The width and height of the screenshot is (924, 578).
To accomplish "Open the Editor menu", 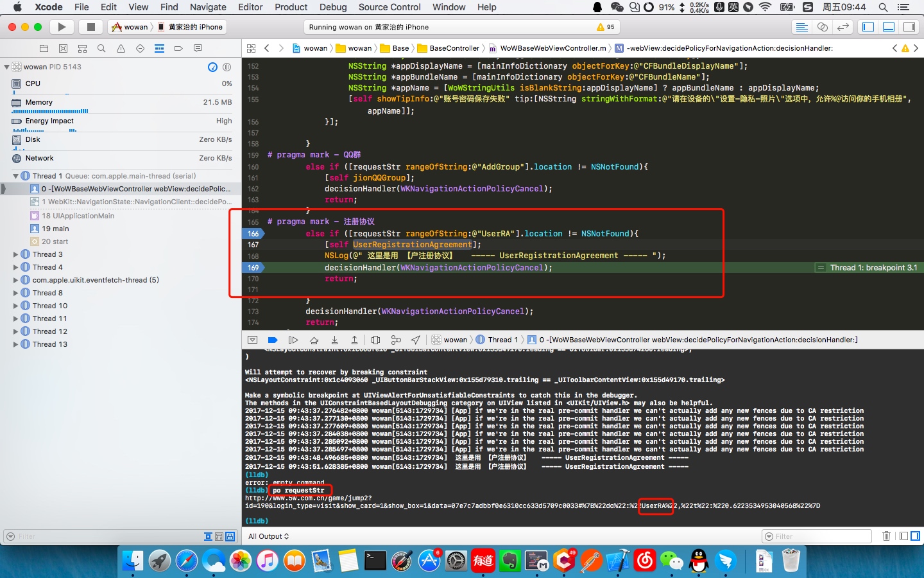I will (x=250, y=7).
